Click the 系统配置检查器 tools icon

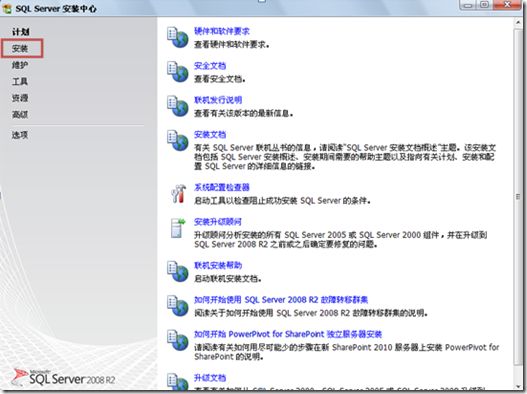click(178, 193)
